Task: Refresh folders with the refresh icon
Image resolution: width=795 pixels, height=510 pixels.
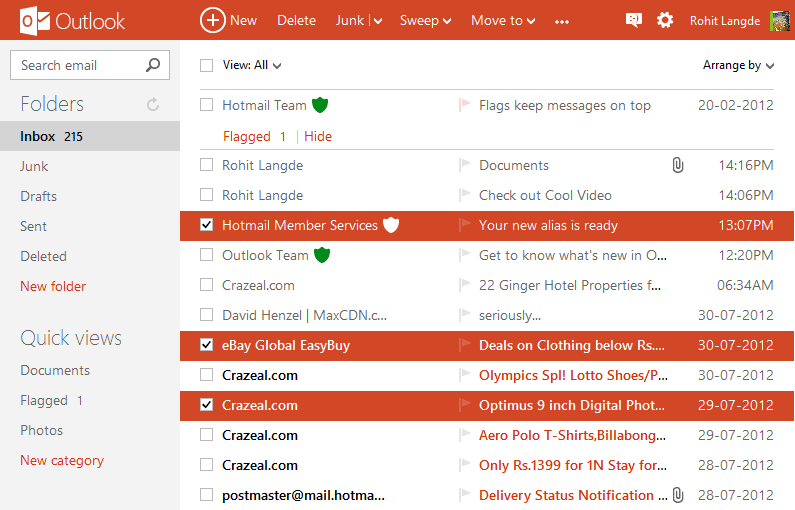Action: click(153, 104)
